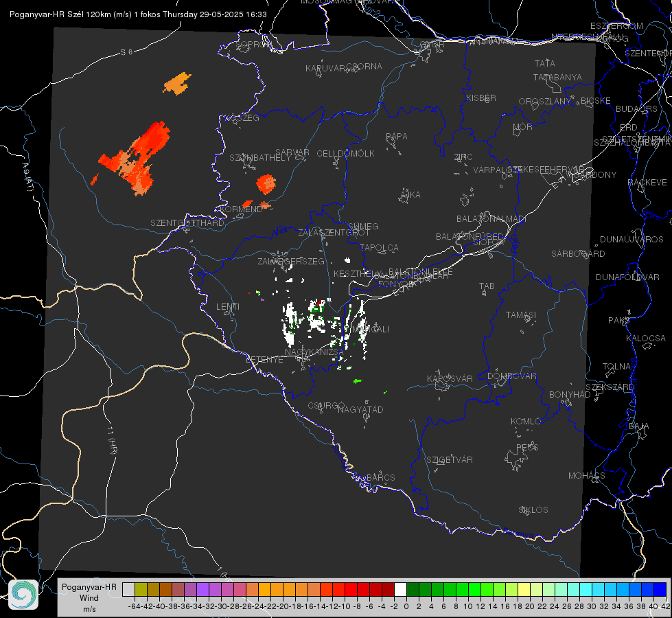The height and width of the screenshot is (618, 672).
Task: Click the 'Poganyvar-HR Wind m/s' legend label
Action: [89, 598]
